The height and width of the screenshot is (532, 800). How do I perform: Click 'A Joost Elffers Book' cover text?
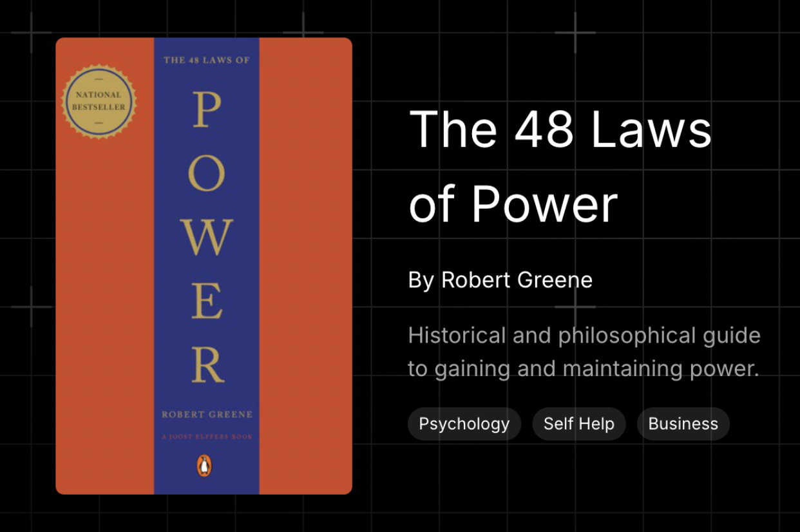pos(207,437)
